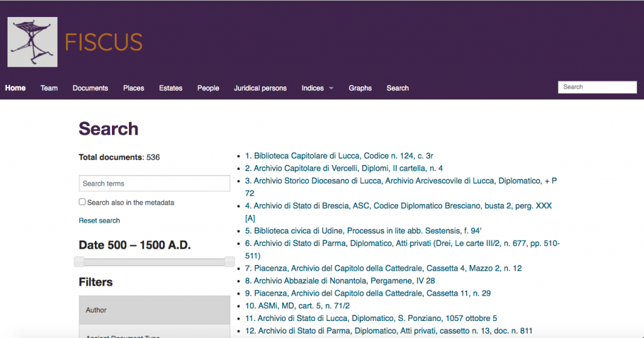Viewport: 644px width, 338px height.
Task: Open result 7 Piacenza Cassetta 4, Mazzo 2
Action: 384,268
